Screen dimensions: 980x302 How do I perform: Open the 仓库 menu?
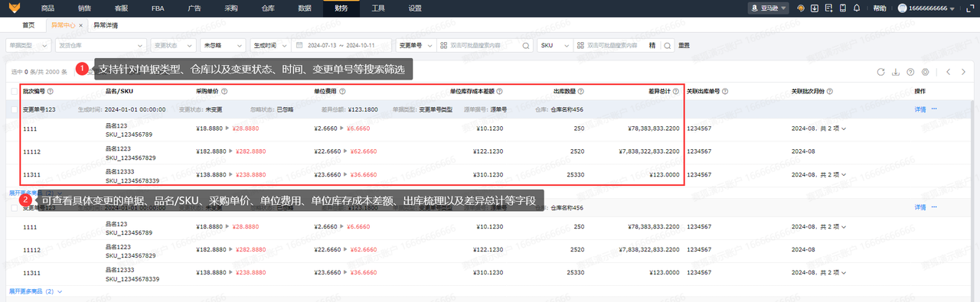pyautogui.click(x=268, y=8)
